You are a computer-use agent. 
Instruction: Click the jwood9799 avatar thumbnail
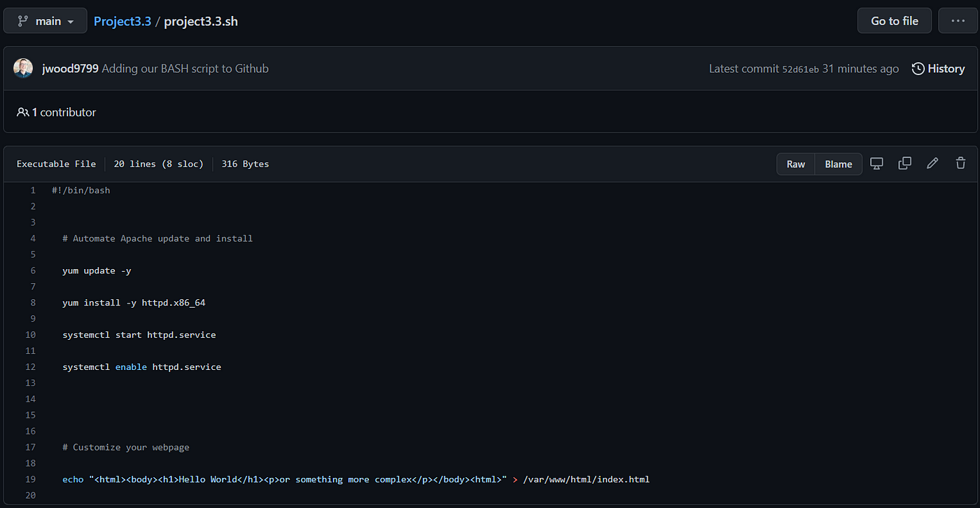23,69
